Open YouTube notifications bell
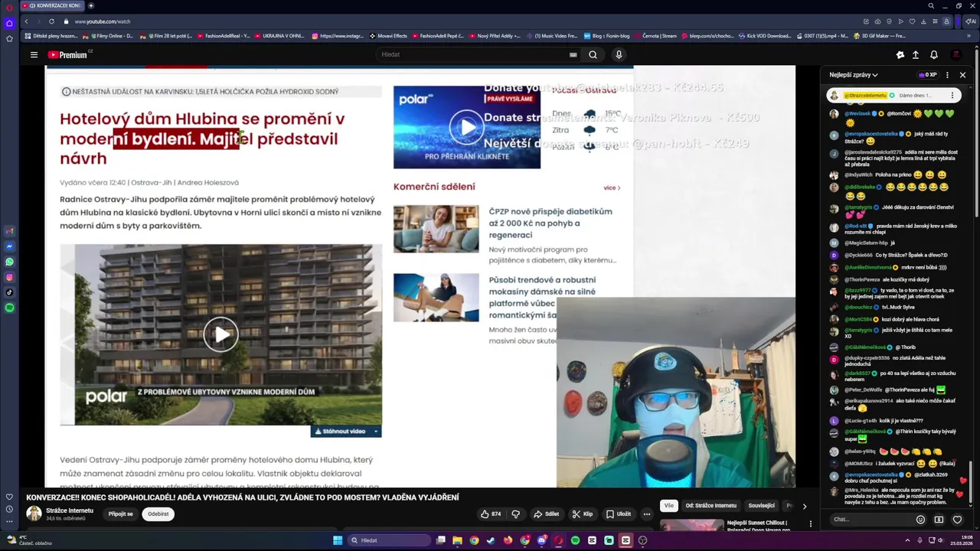 tap(933, 54)
